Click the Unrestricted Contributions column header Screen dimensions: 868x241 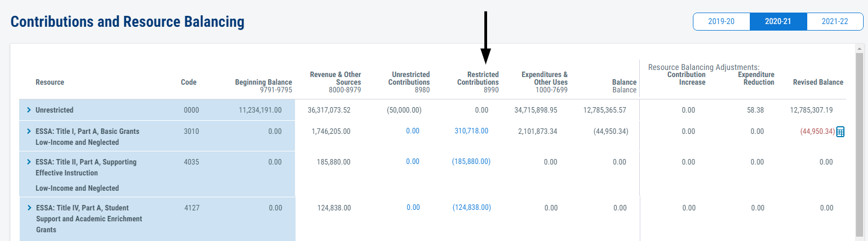(x=409, y=78)
